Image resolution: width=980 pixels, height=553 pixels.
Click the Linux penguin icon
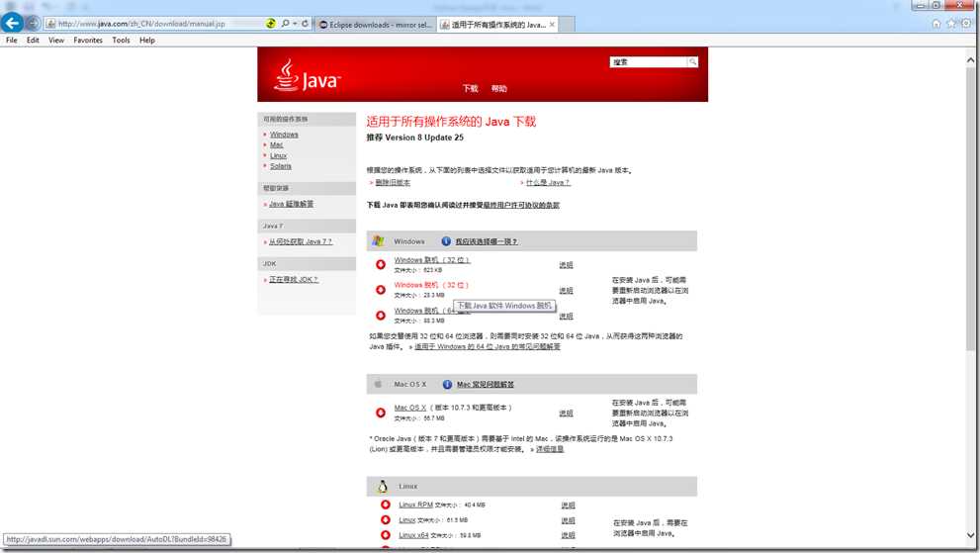[x=383, y=486]
